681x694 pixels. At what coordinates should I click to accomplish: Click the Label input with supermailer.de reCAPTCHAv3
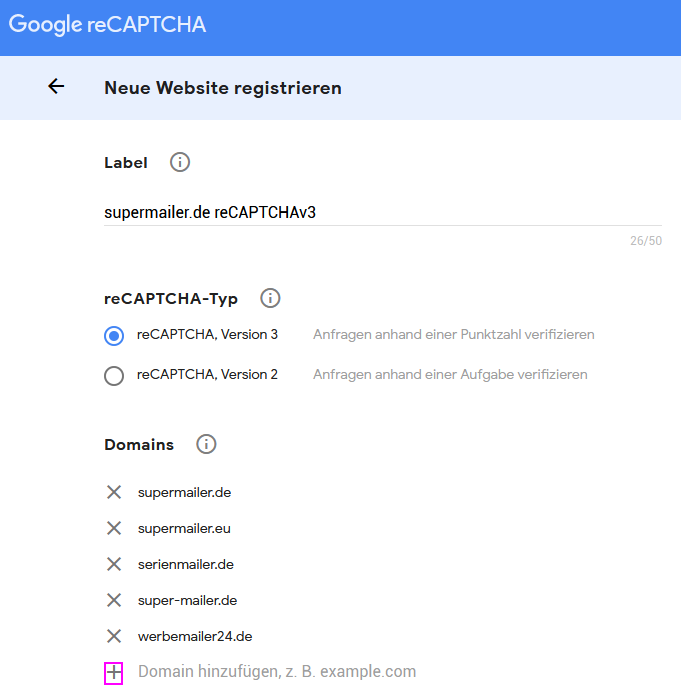[x=383, y=212]
